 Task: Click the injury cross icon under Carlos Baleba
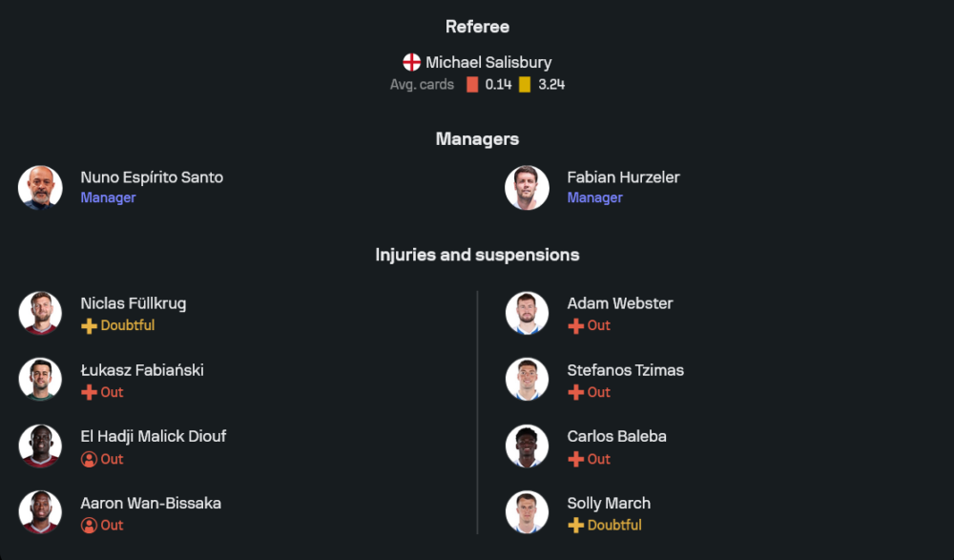coord(575,460)
